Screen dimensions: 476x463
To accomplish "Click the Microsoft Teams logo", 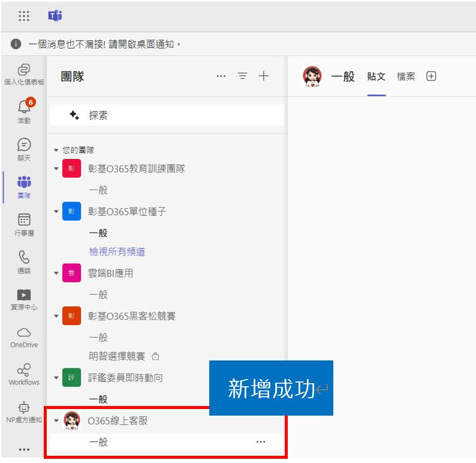I will [55, 15].
